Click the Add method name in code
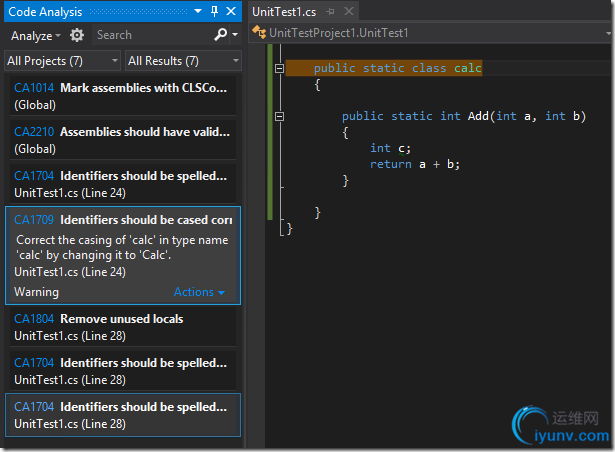The image size is (615, 452). click(478, 116)
